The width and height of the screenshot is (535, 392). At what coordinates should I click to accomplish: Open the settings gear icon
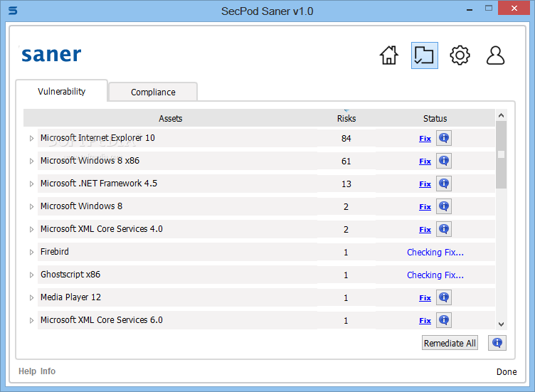(x=460, y=55)
